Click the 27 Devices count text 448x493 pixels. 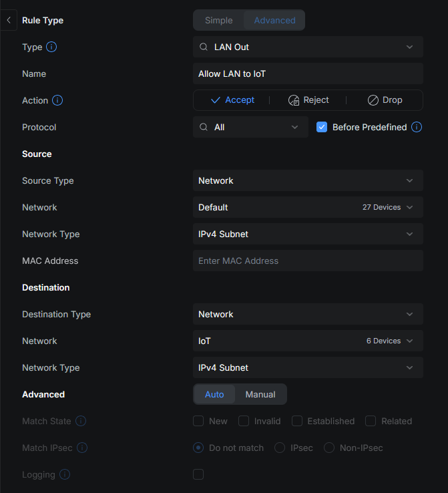[381, 207]
